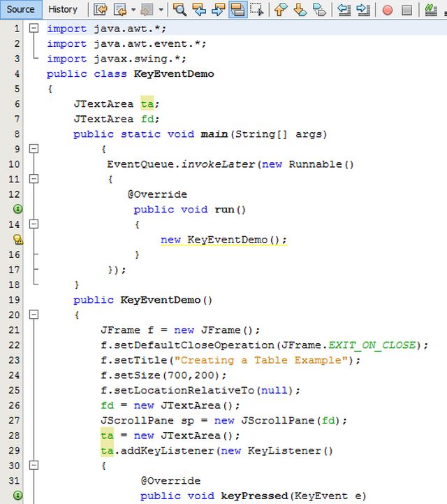Collapse KeyListener fold at line 30

[34, 465]
